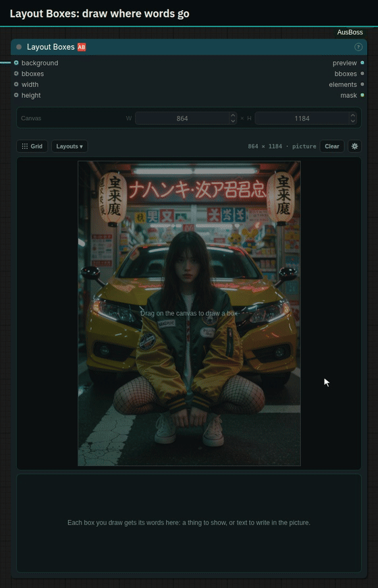Viewport: 378px width, 588px height.
Task: Click the preview output socket
Action: coord(362,63)
